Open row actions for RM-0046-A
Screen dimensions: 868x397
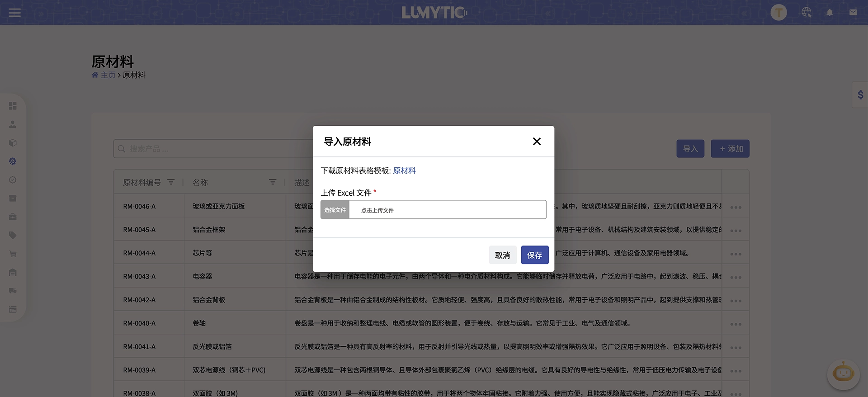coord(736,207)
